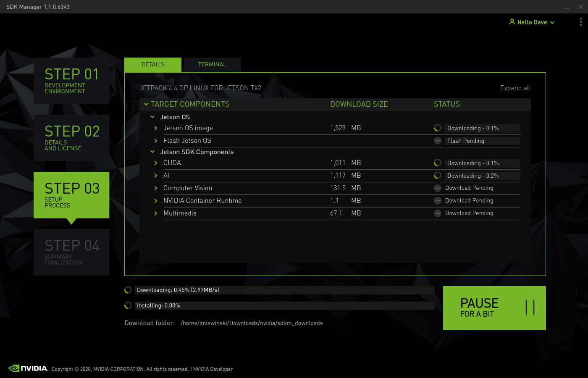Expand the NVIDIA Container Runtime row

pos(156,201)
